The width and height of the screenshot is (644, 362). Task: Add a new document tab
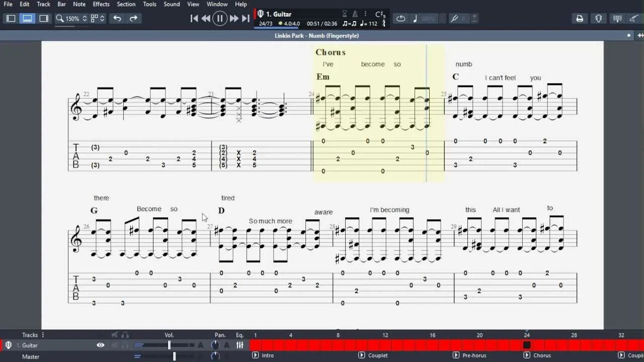pos(640,36)
